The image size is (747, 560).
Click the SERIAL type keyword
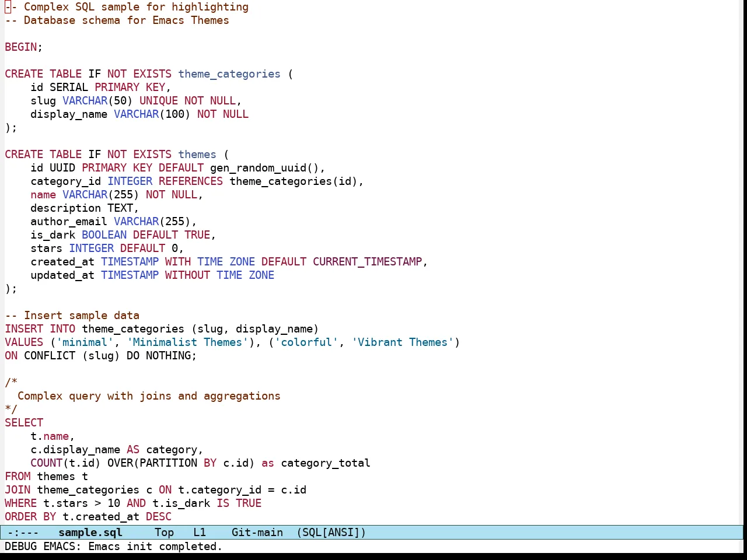click(x=69, y=87)
